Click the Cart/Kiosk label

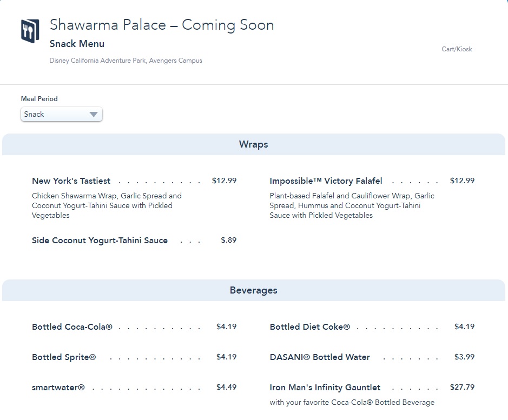pos(457,49)
